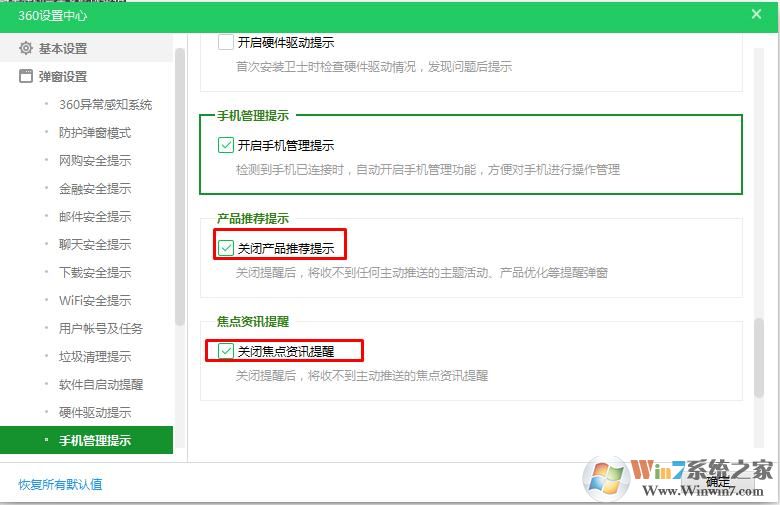Click the 确定 button
This screenshot has width=780, height=505.
(718, 482)
